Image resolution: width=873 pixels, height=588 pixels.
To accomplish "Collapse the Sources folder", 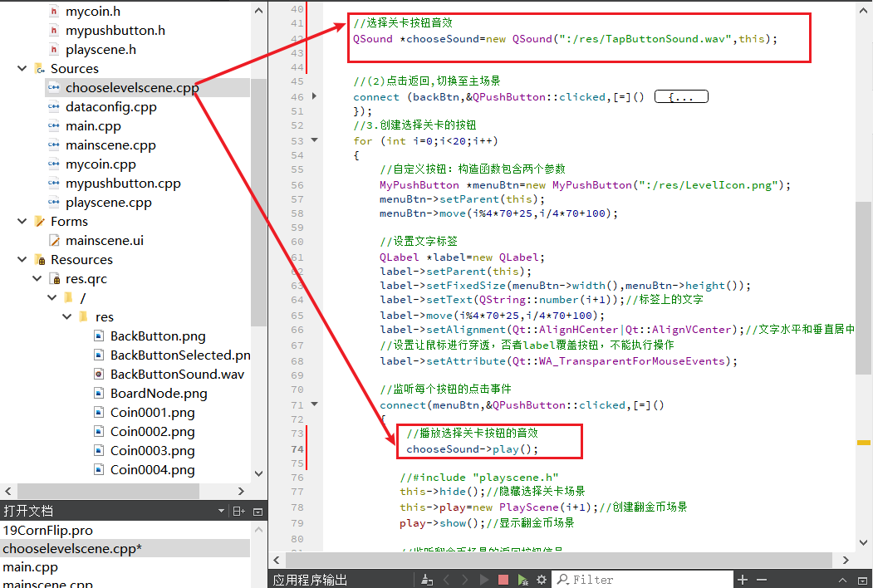I will [x=22, y=68].
